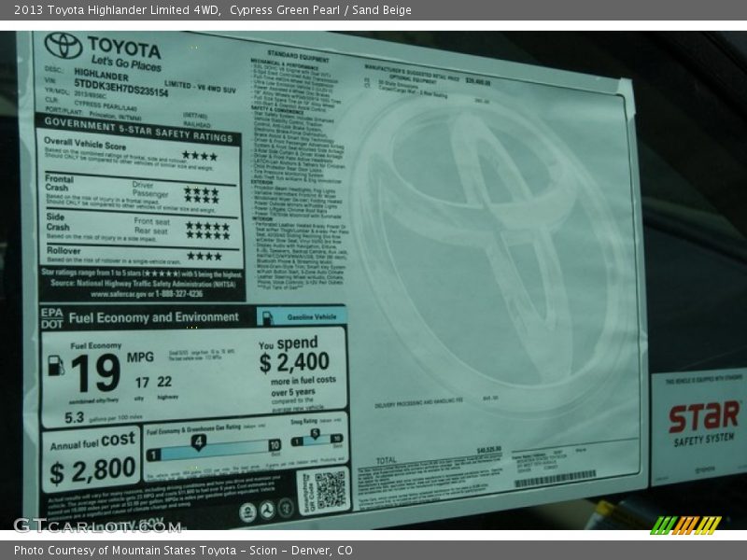Select the Gasoline Vehicle tab label
The height and width of the screenshot is (560, 747).
(312, 316)
